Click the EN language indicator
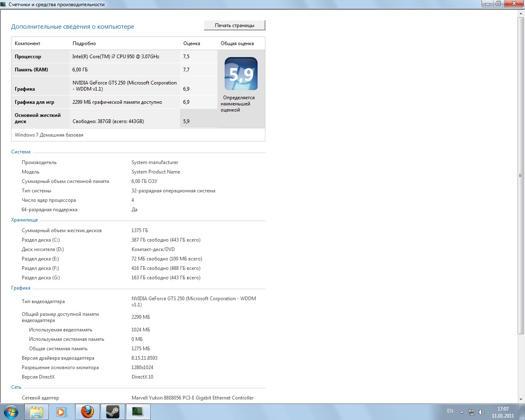 (x=450, y=411)
